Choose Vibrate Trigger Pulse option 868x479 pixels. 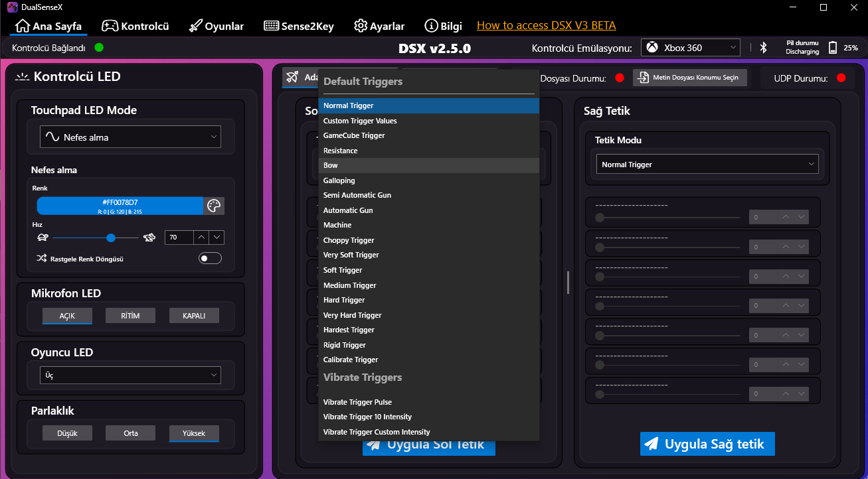click(428, 402)
